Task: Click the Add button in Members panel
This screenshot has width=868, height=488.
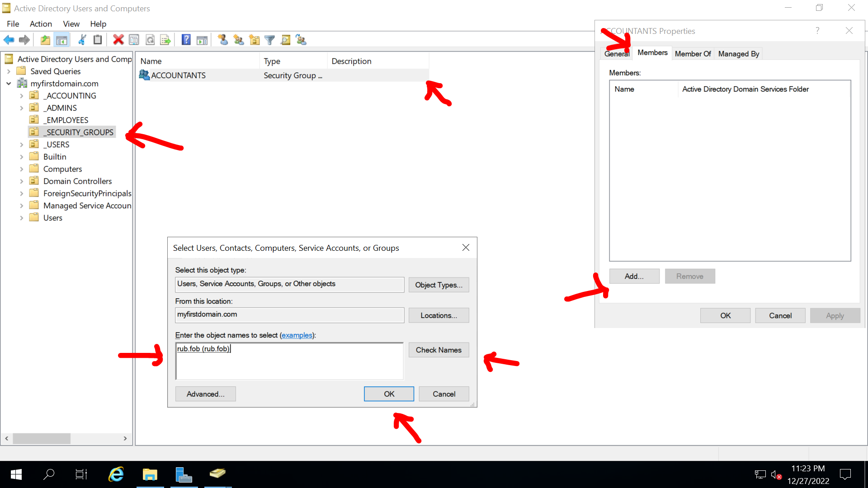Action: click(x=633, y=276)
